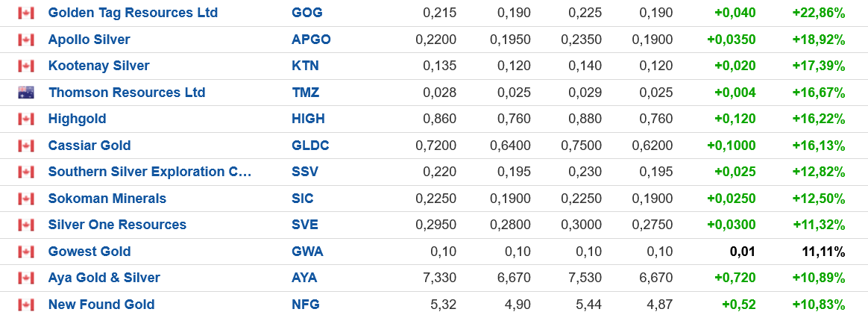
Task: Click the SVE ticker symbol
Action: [x=305, y=225]
